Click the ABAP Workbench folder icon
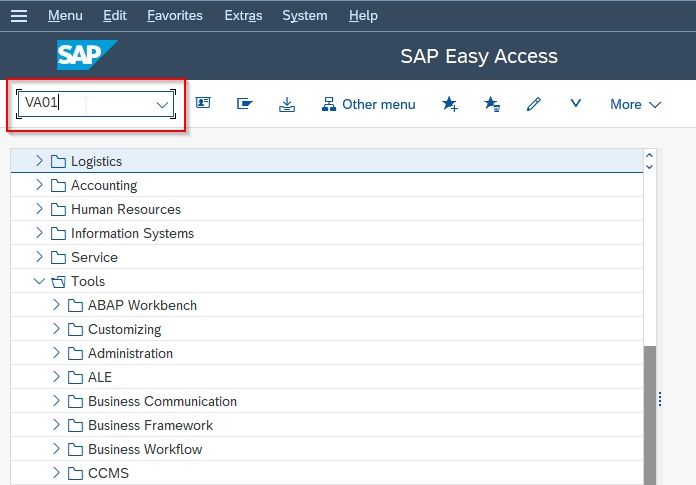696x485 pixels. [75, 306]
